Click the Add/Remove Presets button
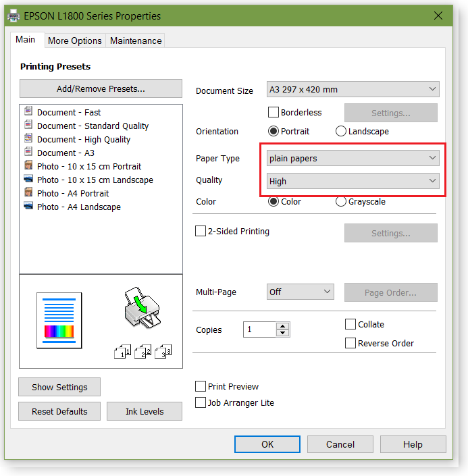This screenshot has width=468, height=476. [x=101, y=88]
